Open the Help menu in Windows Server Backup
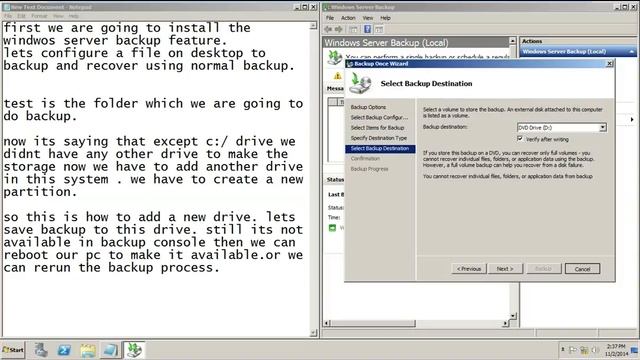The height and width of the screenshot is (360, 640). (x=385, y=18)
